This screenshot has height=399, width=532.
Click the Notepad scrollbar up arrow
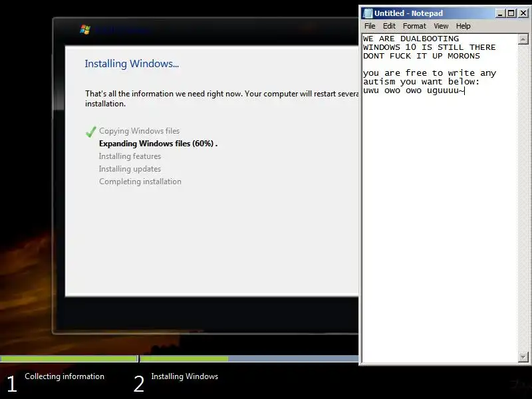click(523, 39)
